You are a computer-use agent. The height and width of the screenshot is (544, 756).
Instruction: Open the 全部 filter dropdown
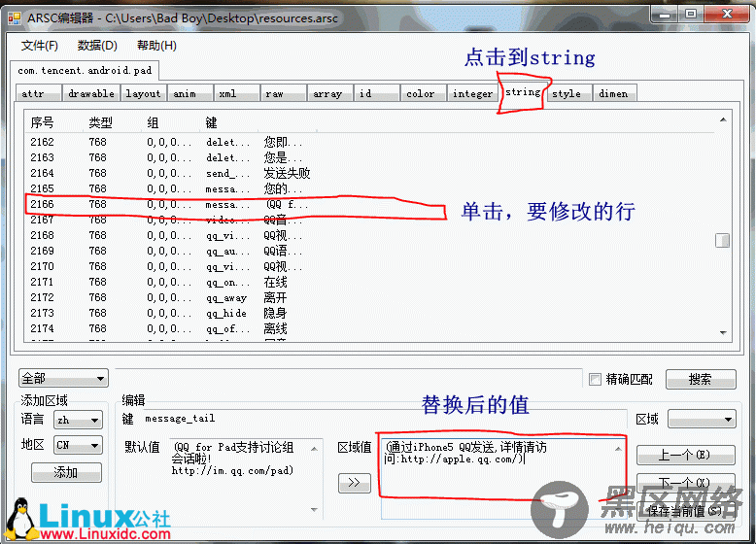pos(63,378)
